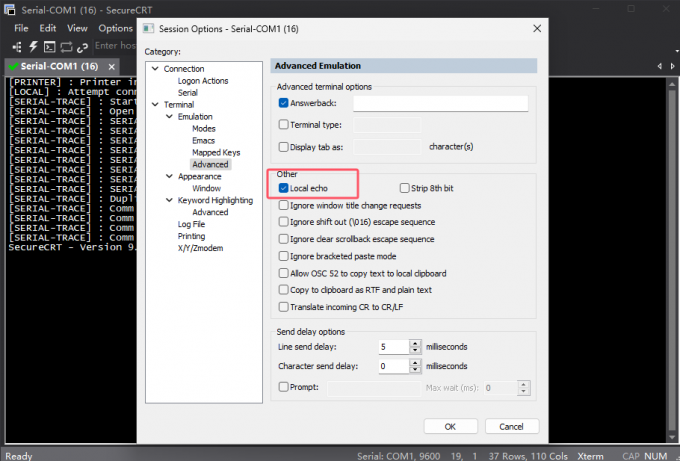Click the Line send delay value field
The width and height of the screenshot is (680, 461).
click(x=394, y=347)
